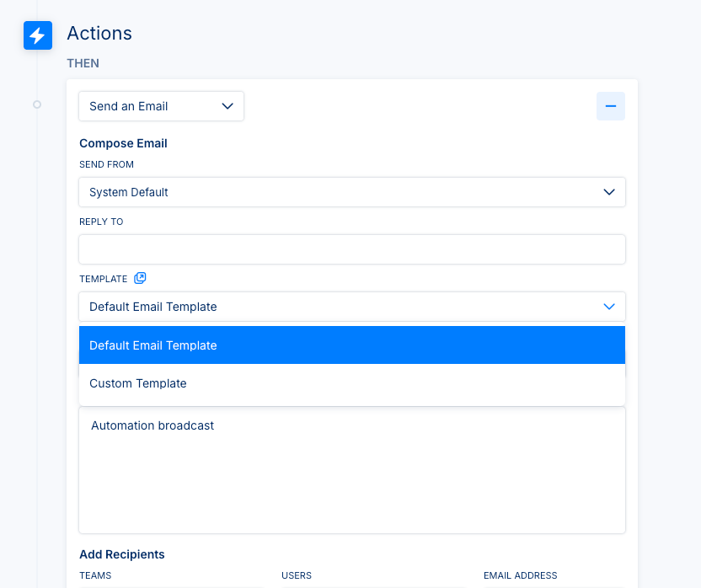Click the blue Template dropdown chevron

[x=609, y=307]
